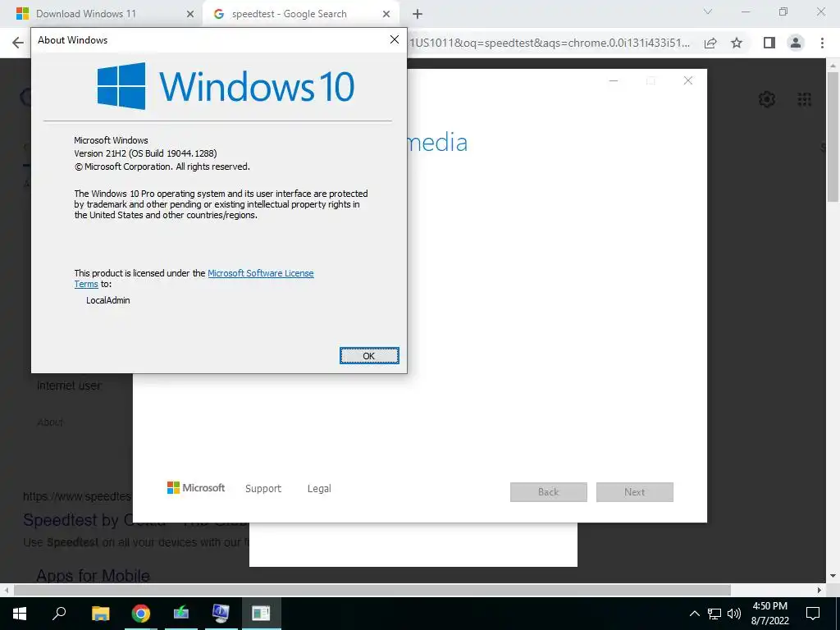Close the About Windows dialog
The image size is (840, 630).
(x=395, y=39)
